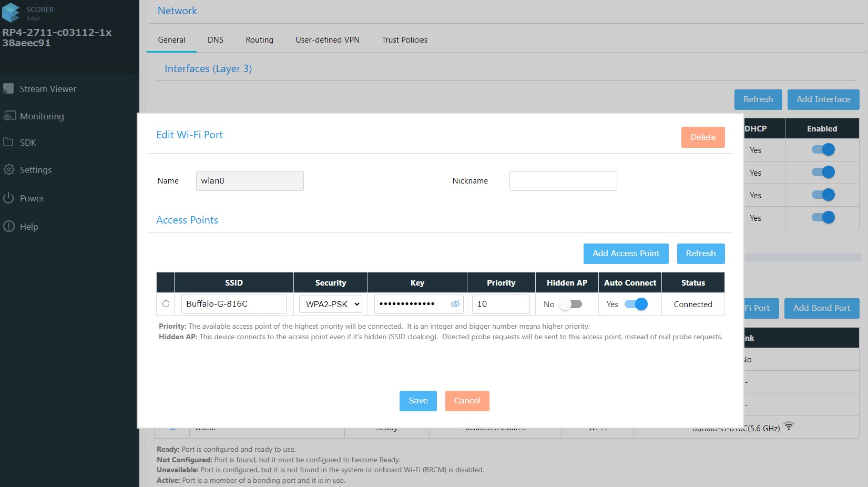The image size is (868, 487).
Task: Select the Buffalo-G-816C access point radio button
Action: click(x=166, y=304)
